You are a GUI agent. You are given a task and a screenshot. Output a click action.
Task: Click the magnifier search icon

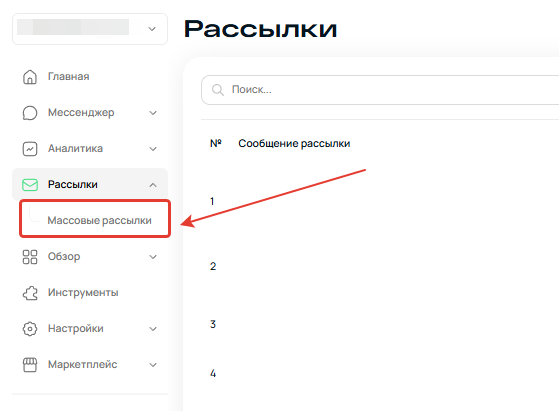pyautogui.click(x=218, y=90)
